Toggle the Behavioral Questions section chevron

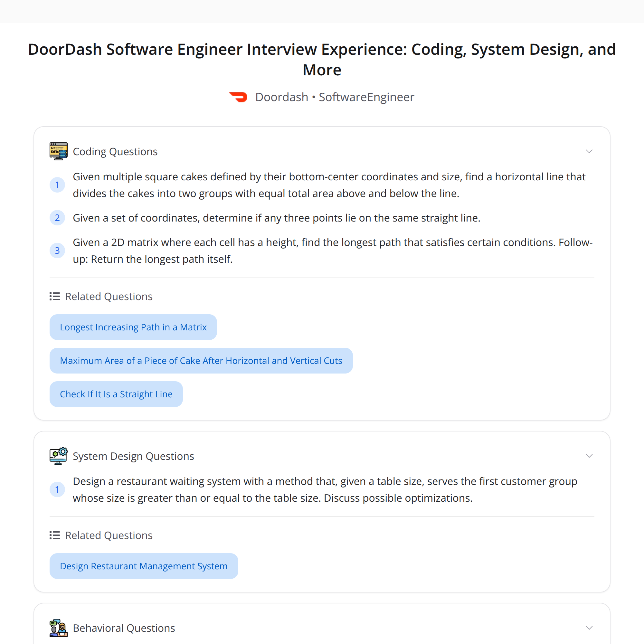[589, 628]
